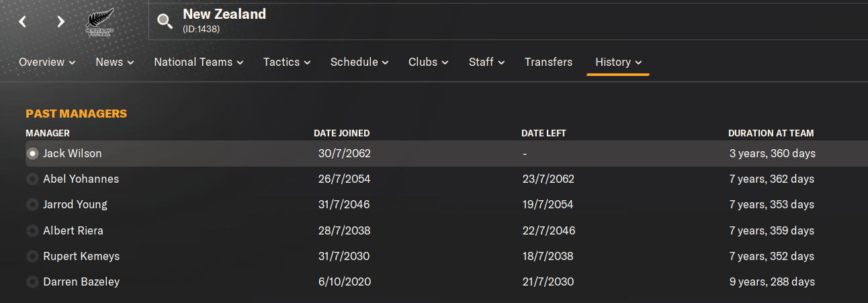
Task: Select Albert Riera's radio button
Action: click(32, 231)
